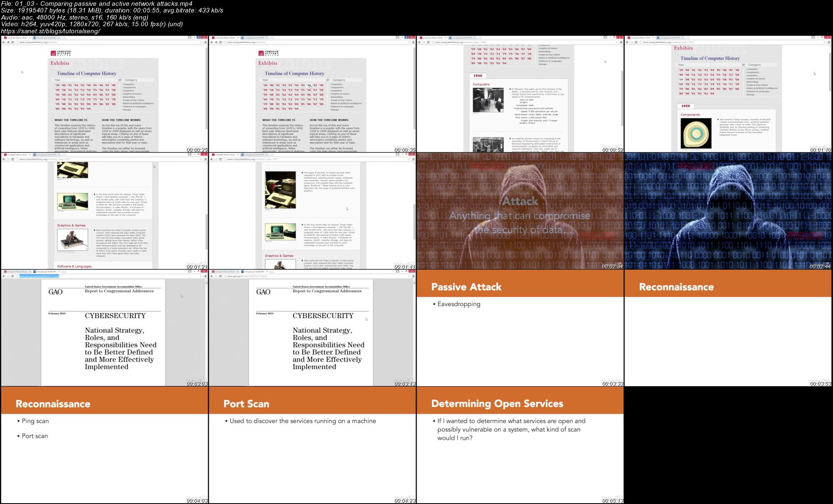This screenshot has height=504, width=833.
Task: Click the planar transistor image in the 00:01:10 frame
Action: point(696,133)
